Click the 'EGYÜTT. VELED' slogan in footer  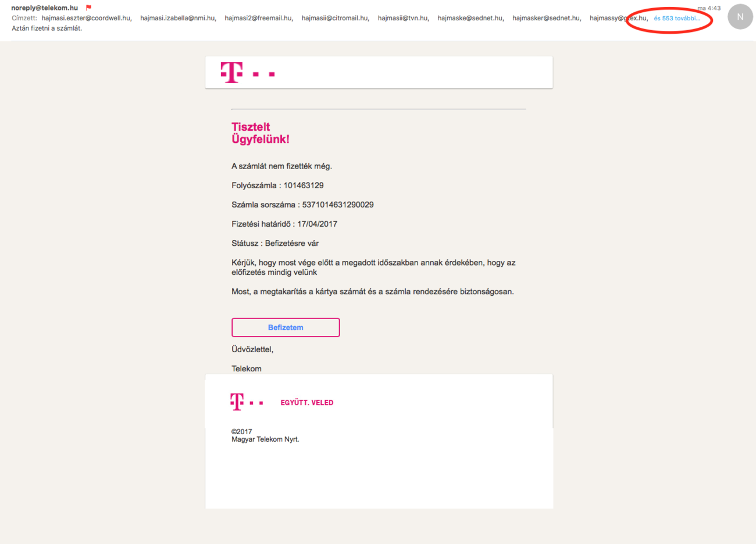(306, 403)
